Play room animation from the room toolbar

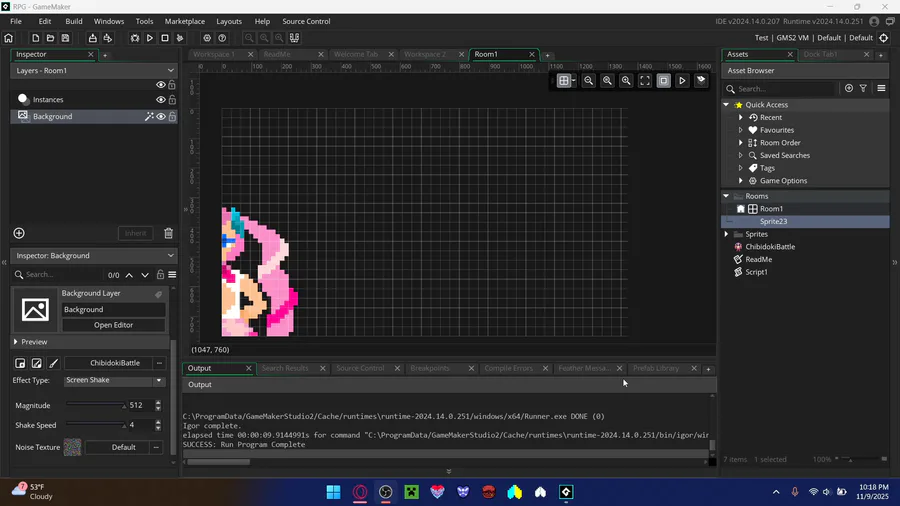(682, 81)
